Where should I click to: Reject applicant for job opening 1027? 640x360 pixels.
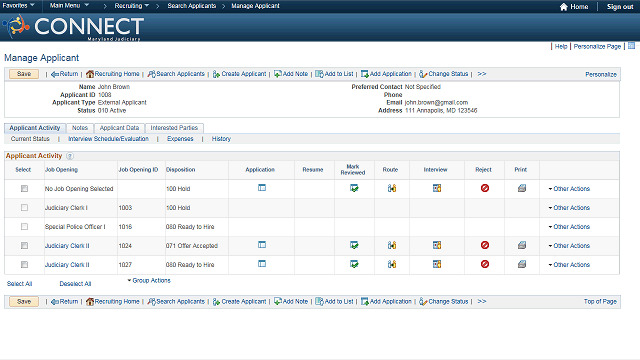[x=484, y=264]
